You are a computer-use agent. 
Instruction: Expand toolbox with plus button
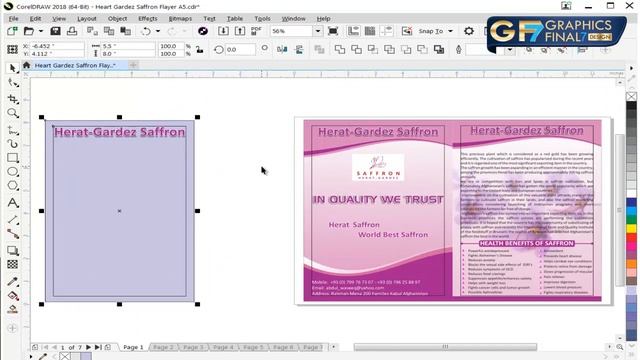pyautogui.click(x=12, y=328)
